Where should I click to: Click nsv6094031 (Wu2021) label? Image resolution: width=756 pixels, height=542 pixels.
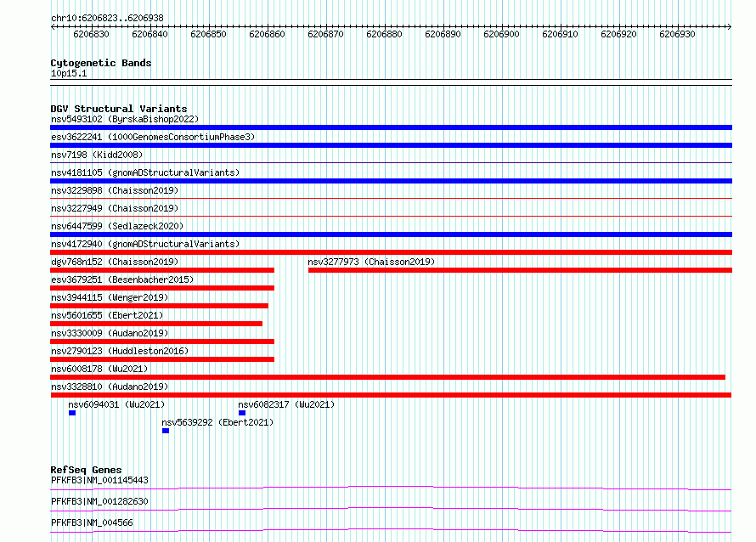point(116,404)
